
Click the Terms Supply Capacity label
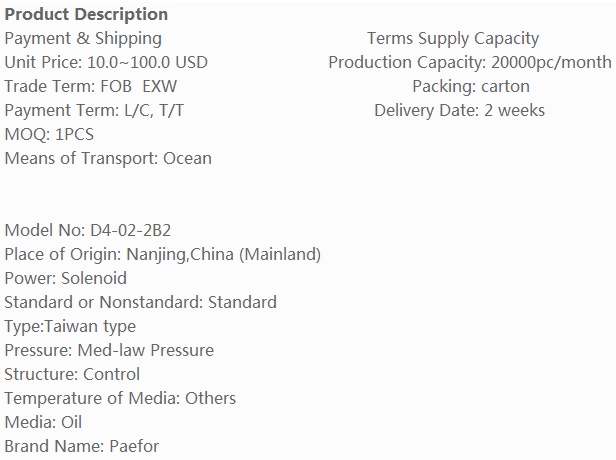tap(452, 38)
